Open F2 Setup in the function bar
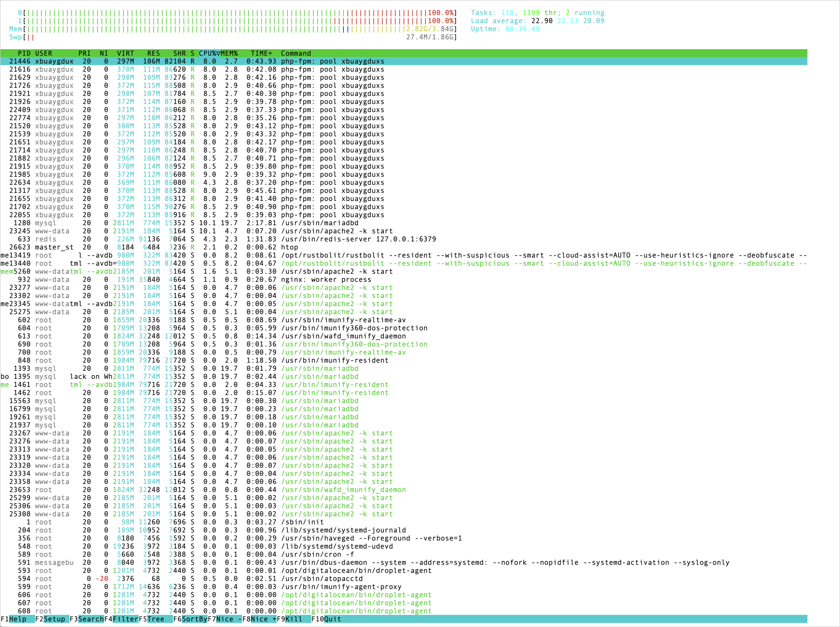This screenshot has height=627, width=840. tap(52, 619)
